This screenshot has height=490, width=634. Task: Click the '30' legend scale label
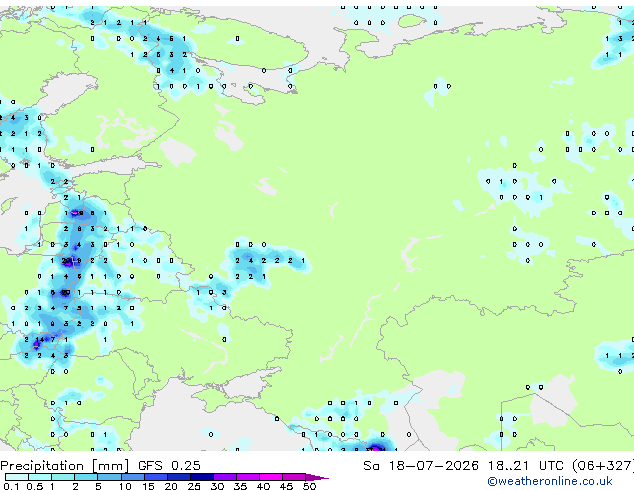217,486
